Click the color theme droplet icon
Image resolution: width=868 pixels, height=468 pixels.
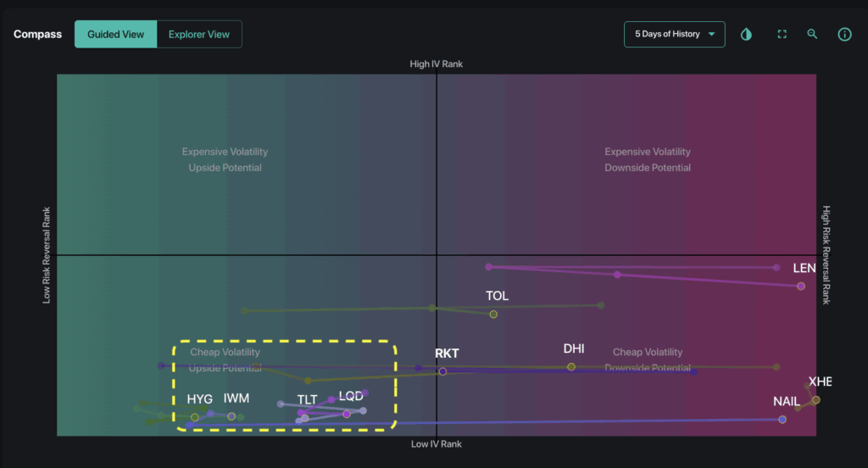click(746, 35)
